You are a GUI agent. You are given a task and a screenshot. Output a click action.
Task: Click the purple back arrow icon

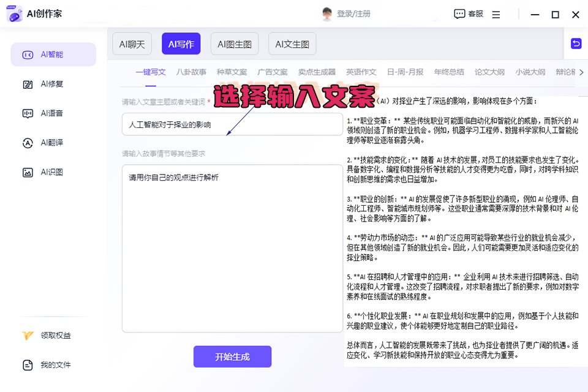(x=576, y=43)
